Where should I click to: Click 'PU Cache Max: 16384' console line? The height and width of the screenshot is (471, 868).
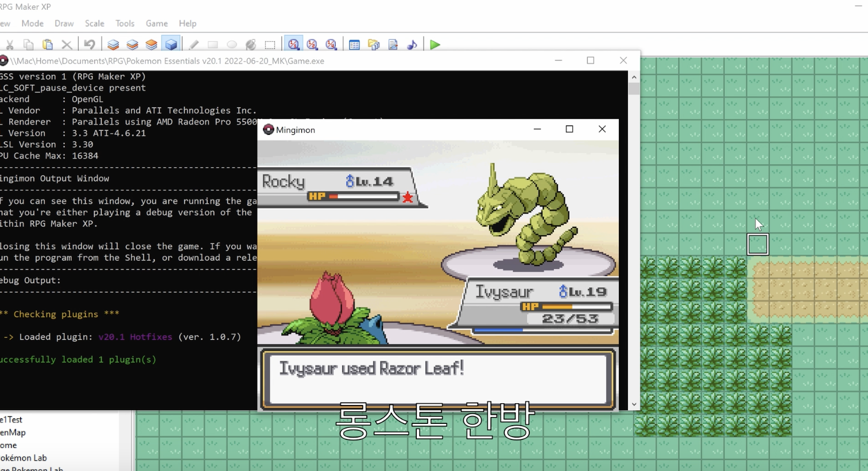pos(49,156)
